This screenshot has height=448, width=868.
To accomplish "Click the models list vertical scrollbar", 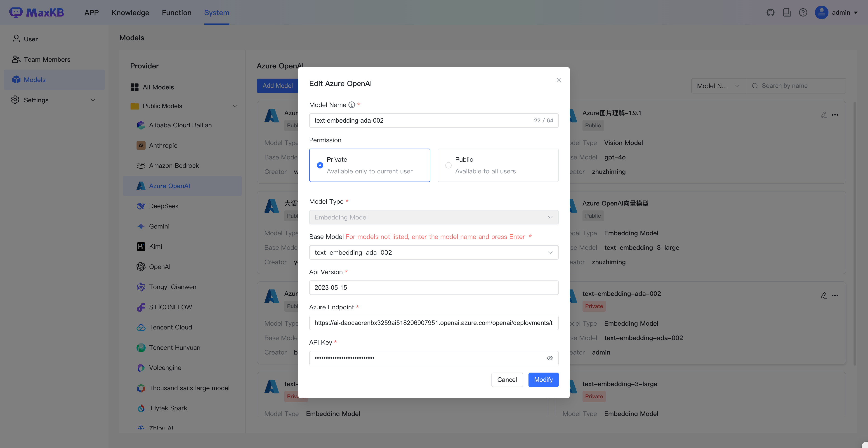I will [x=854, y=233].
